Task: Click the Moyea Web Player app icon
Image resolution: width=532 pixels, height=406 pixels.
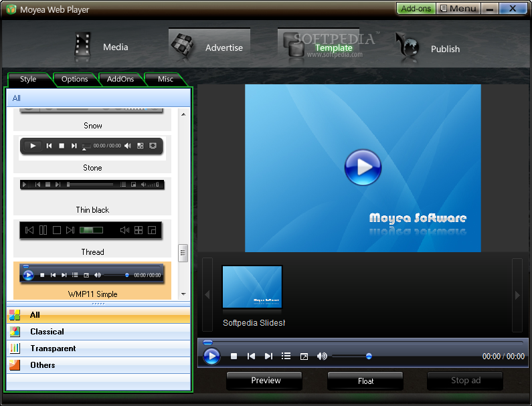Action: 11,9
